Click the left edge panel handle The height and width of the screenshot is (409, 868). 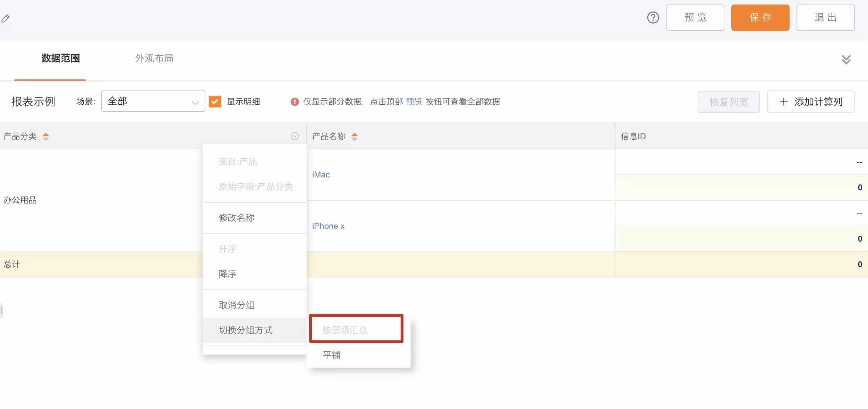(1, 311)
